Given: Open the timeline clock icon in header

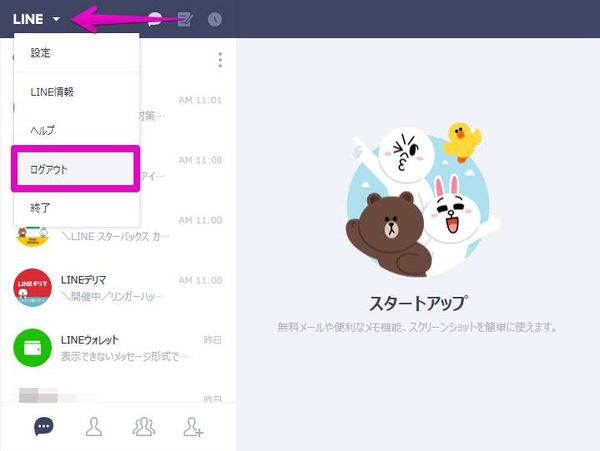Looking at the screenshot, I should (x=215, y=19).
